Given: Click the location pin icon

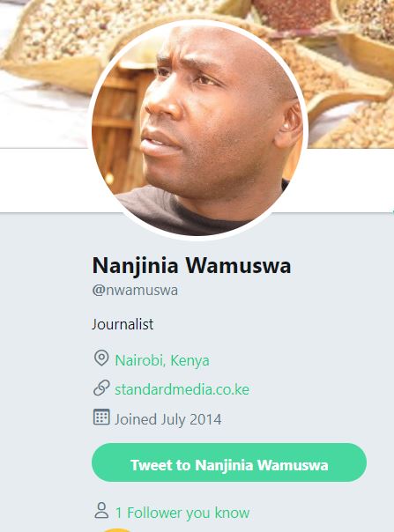Looking at the screenshot, I should coord(101,358).
